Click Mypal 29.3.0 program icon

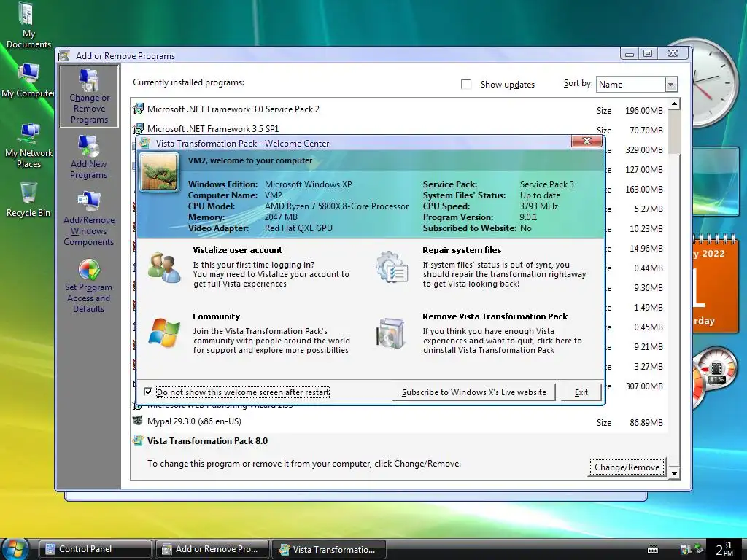coord(138,421)
